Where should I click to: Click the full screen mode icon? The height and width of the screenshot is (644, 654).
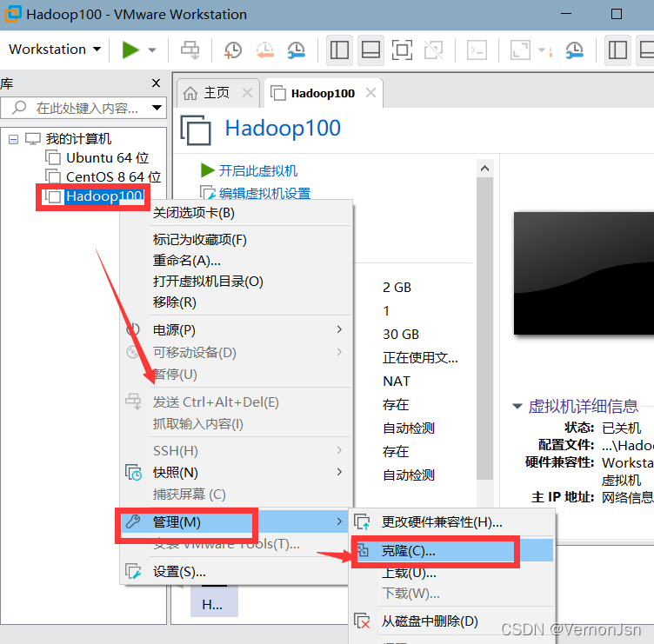pos(402,50)
